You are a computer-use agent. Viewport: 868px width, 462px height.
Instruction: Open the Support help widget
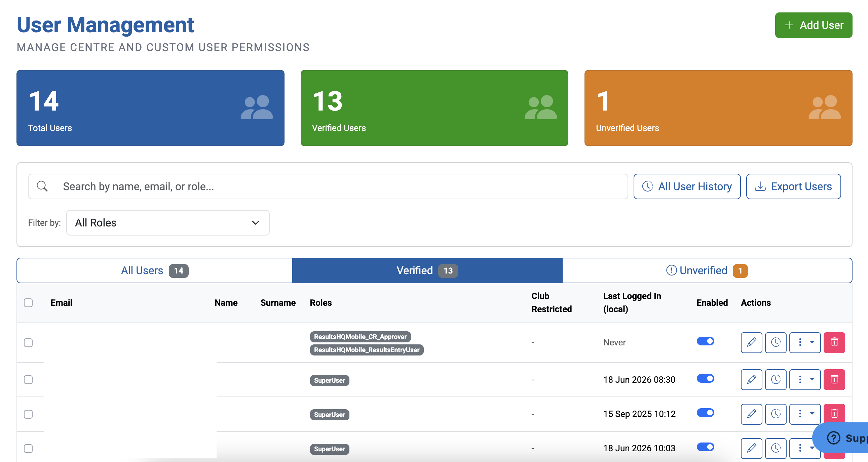click(x=841, y=438)
